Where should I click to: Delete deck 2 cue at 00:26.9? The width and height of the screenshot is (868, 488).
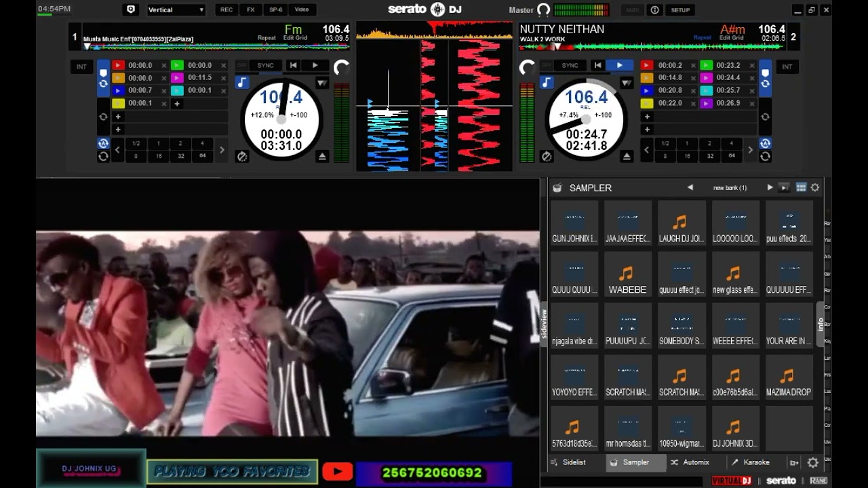(x=752, y=104)
